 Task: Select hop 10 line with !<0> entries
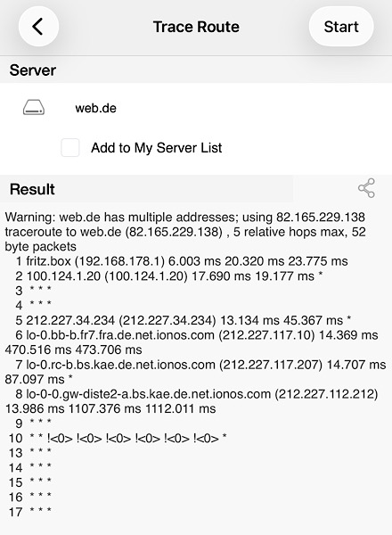pos(118,438)
